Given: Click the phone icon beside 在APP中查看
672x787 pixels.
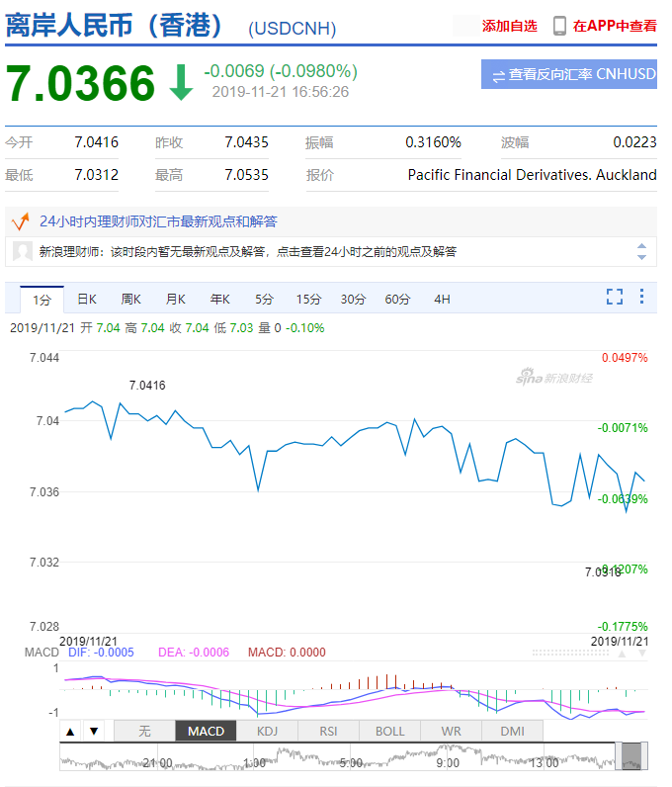Looking at the screenshot, I should (559, 26).
